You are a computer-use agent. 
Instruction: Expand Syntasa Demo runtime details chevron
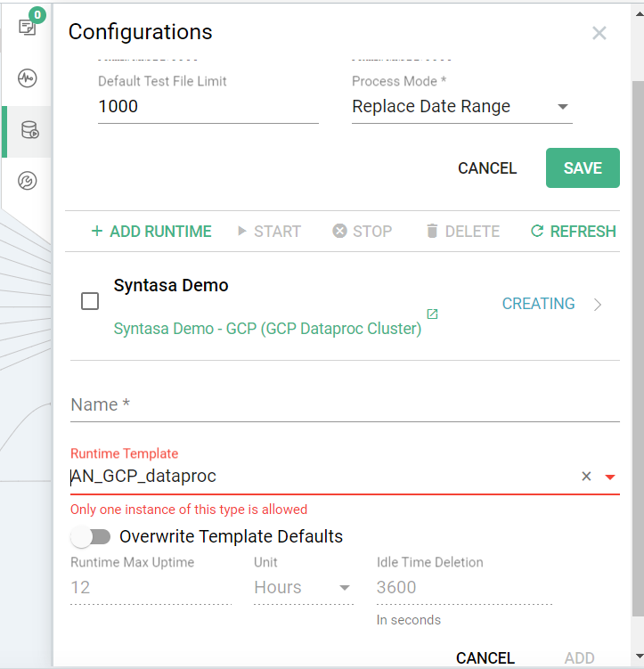coord(598,305)
